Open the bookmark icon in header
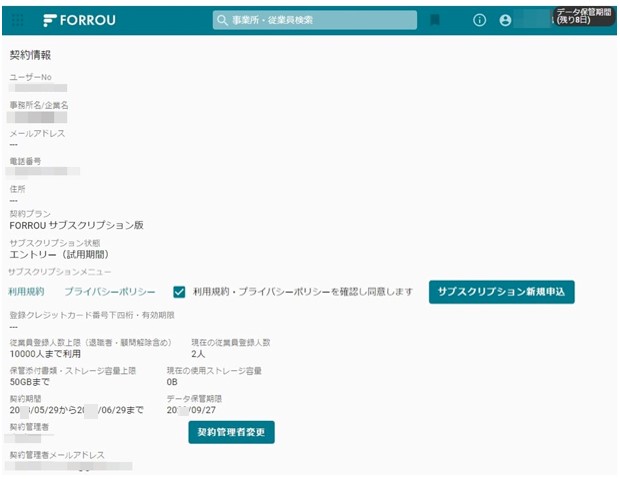Viewport: 620px width, 479px height. (x=435, y=20)
